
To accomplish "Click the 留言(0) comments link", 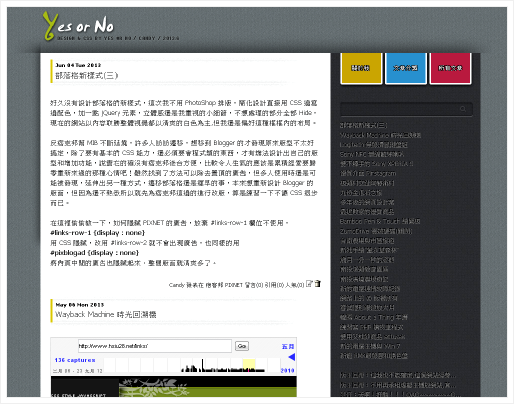I will click(x=254, y=285).
